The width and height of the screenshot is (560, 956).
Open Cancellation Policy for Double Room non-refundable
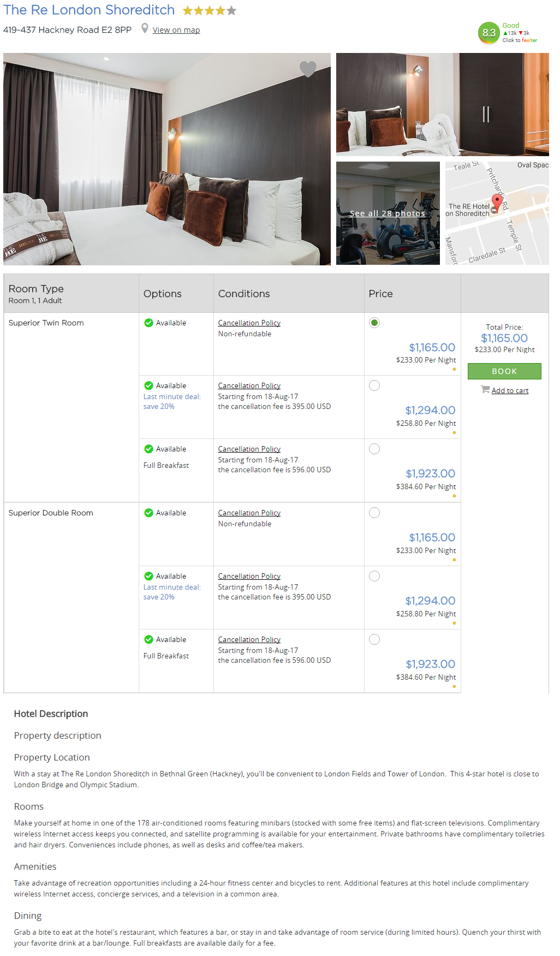[249, 513]
